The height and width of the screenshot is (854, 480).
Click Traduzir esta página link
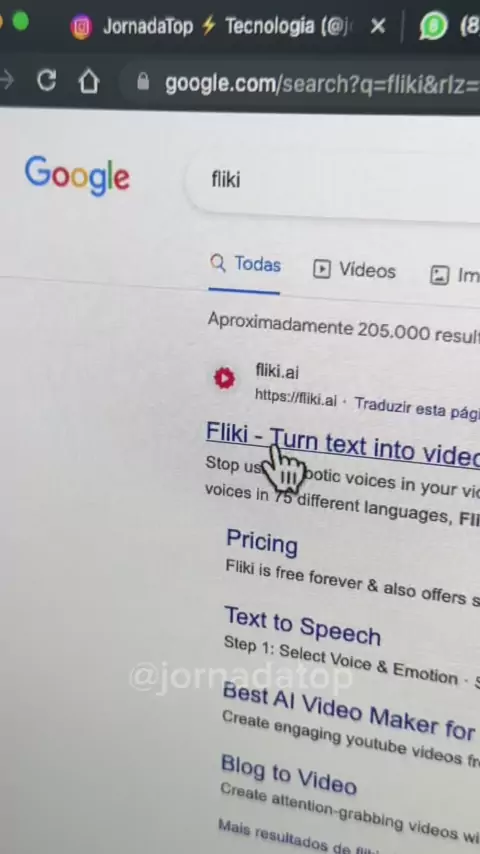coord(417,408)
